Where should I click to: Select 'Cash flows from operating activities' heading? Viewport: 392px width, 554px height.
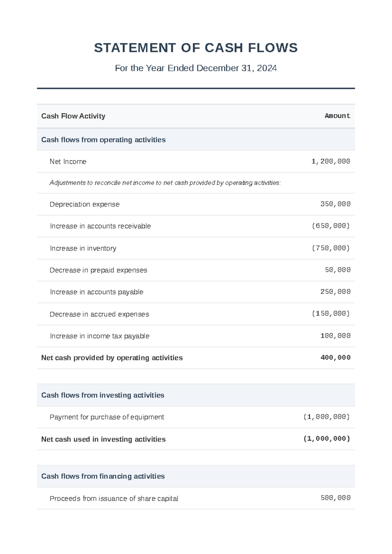coord(103,140)
